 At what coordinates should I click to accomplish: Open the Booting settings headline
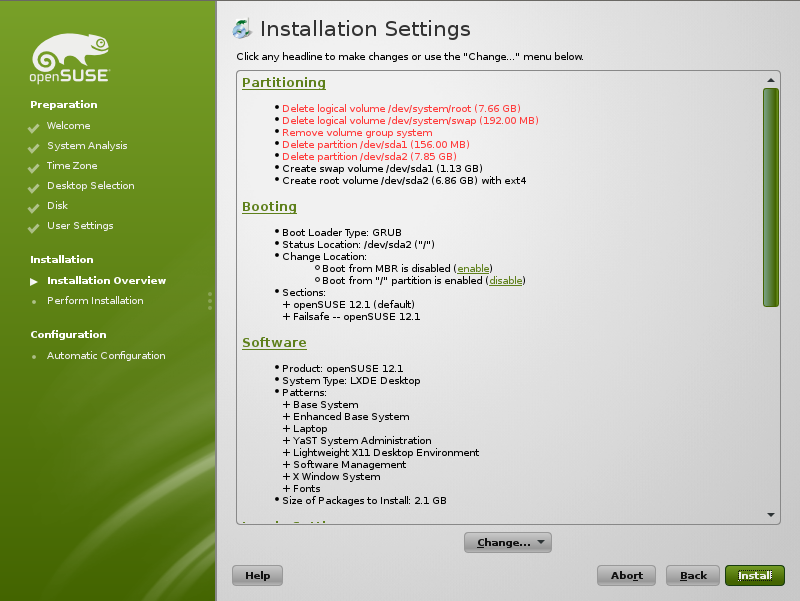(269, 207)
